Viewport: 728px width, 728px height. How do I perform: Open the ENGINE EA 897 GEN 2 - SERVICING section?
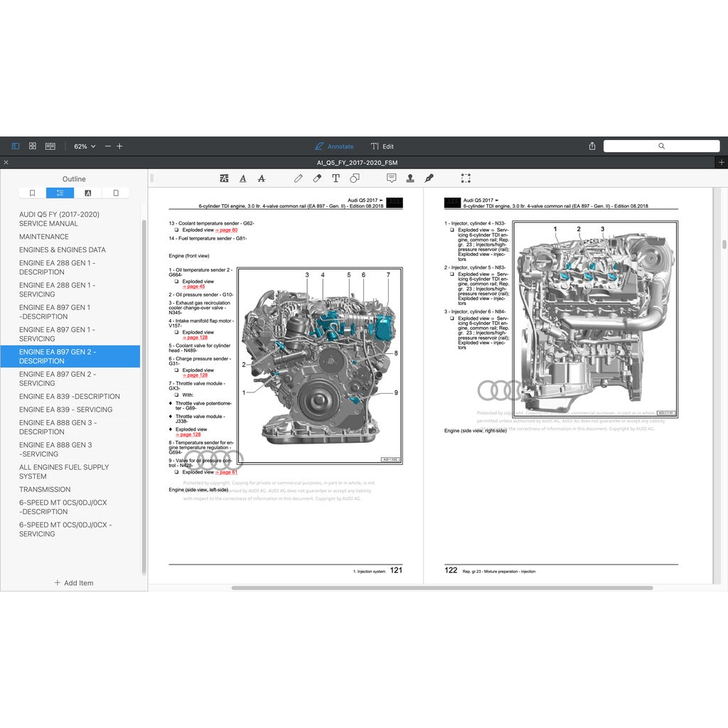(x=71, y=378)
